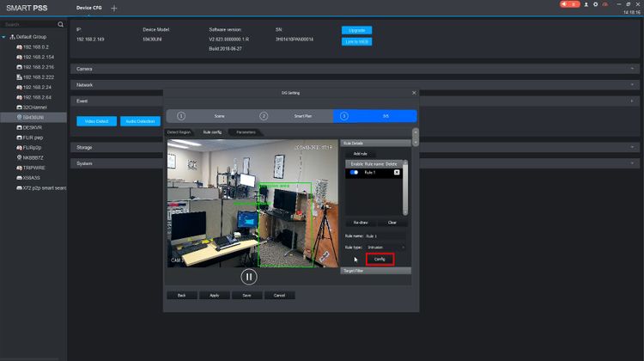Switch to the Detect Region tab
The image size is (644, 361).
pos(179,132)
